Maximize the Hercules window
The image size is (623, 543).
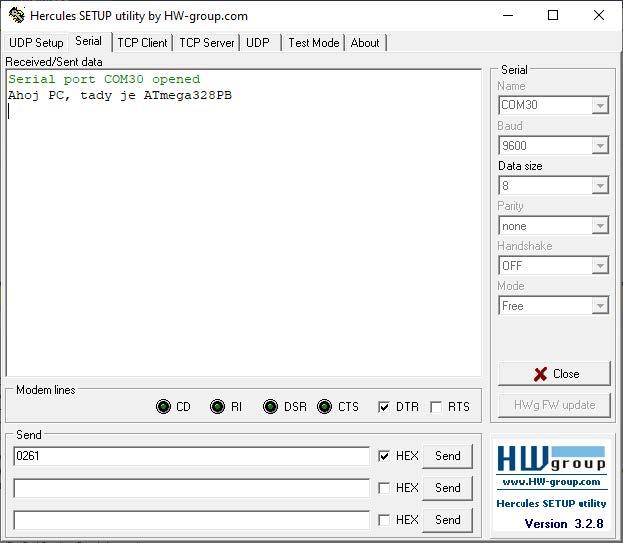pyautogui.click(x=553, y=15)
